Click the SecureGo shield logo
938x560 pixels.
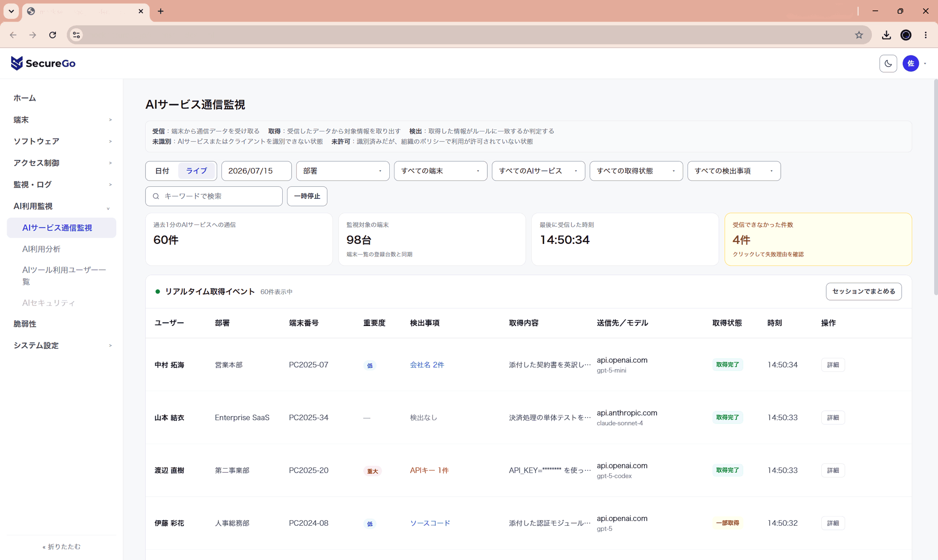coord(17,63)
